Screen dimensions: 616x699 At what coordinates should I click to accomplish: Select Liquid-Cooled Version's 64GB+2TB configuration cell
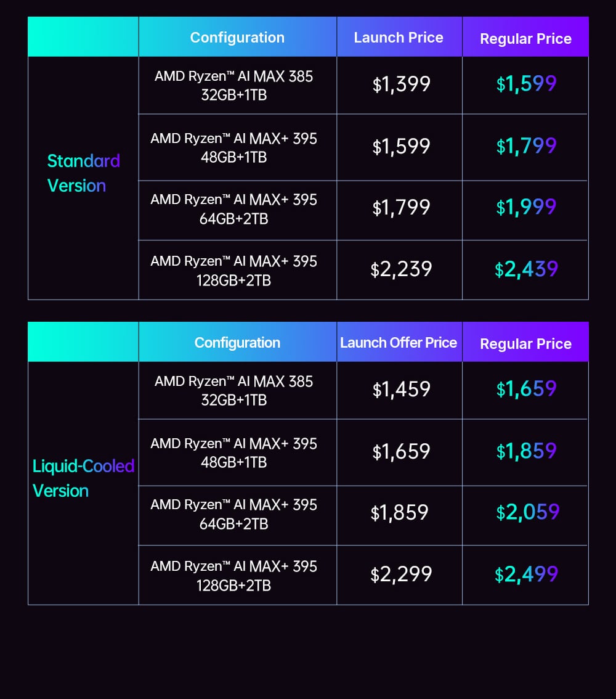[233, 514]
